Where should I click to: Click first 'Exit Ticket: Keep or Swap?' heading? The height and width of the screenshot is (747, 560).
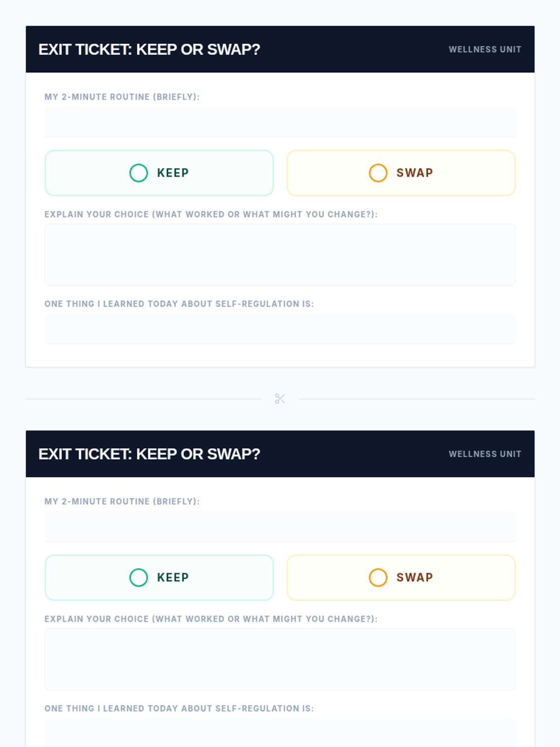click(149, 49)
